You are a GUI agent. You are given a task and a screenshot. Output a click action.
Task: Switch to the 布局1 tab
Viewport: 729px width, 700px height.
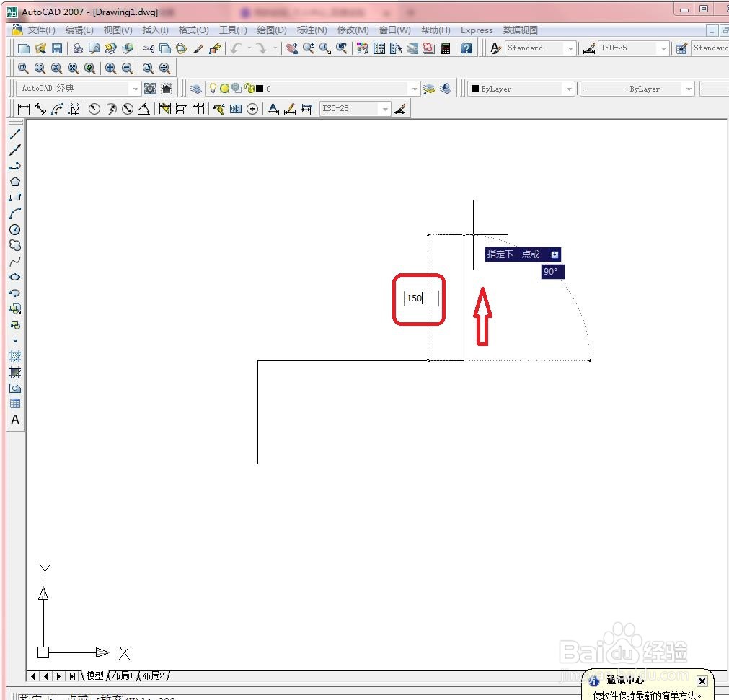(123, 675)
